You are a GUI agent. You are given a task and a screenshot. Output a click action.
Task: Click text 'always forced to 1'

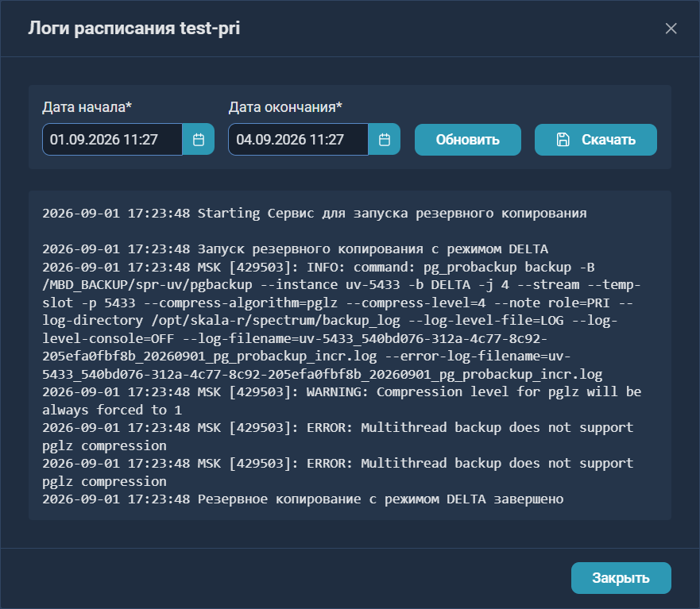click(112, 410)
